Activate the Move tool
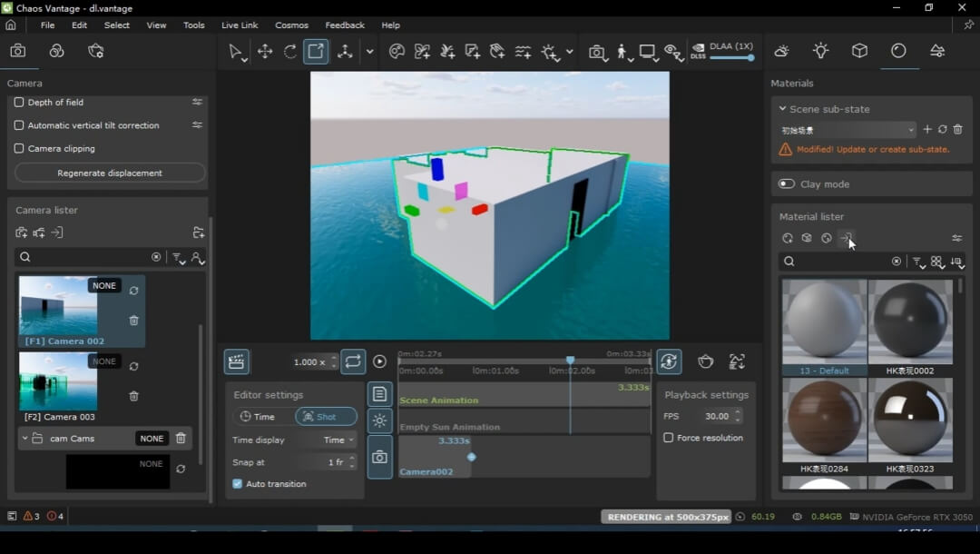Image resolution: width=980 pixels, height=554 pixels. [265, 51]
